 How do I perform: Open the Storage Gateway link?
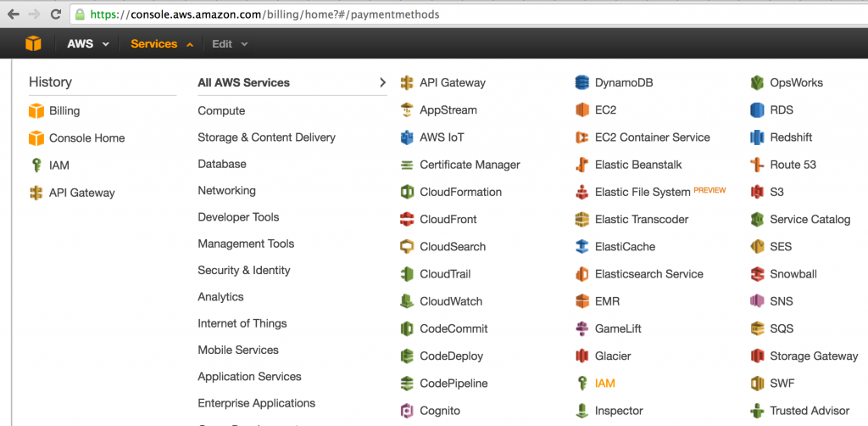click(x=815, y=356)
